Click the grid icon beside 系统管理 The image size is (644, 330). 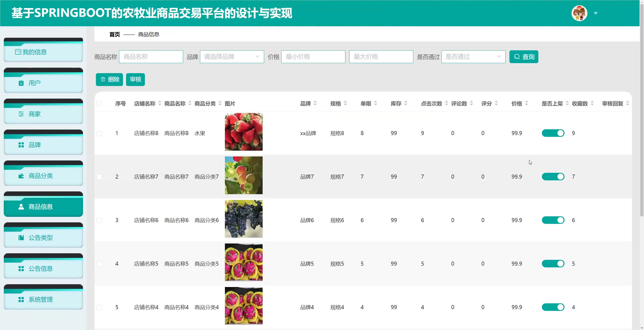pos(21,300)
